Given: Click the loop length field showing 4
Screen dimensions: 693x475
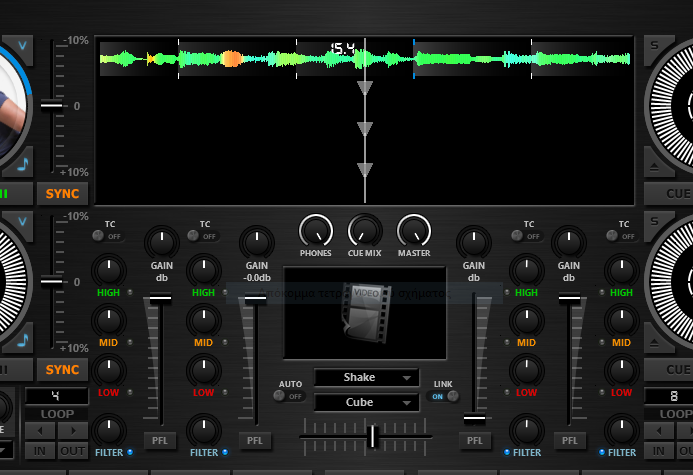Looking at the screenshot, I should tap(57, 396).
